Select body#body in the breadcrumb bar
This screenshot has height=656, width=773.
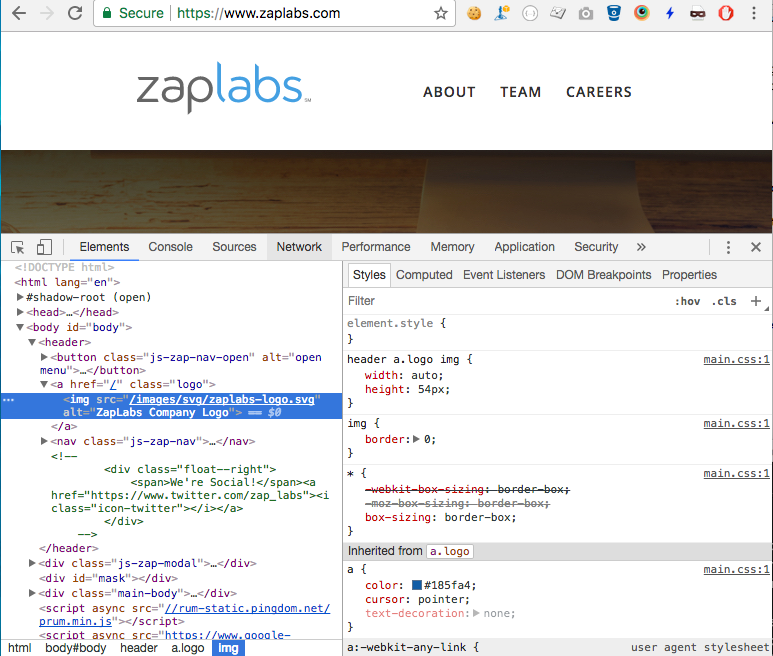coord(75,648)
